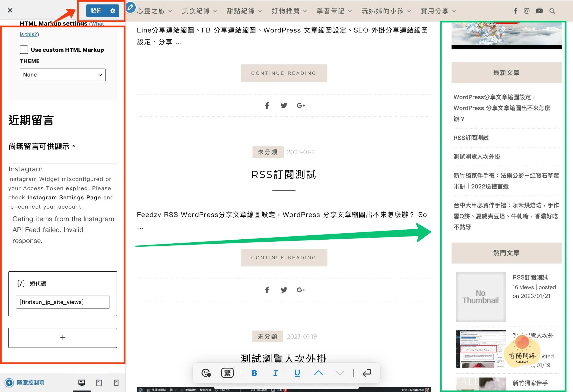
Task: Share RSS訂閱測試 post on Twitter
Action: [x=284, y=290]
